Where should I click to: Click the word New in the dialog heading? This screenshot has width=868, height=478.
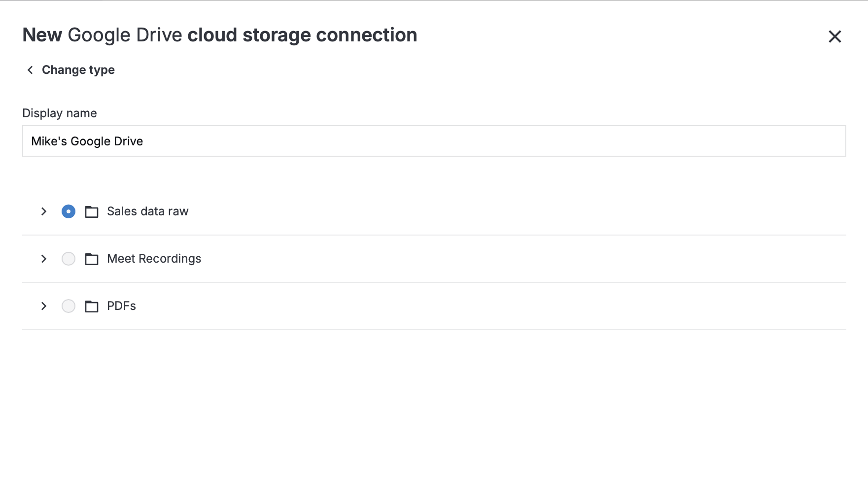pyautogui.click(x=42, y=35)
